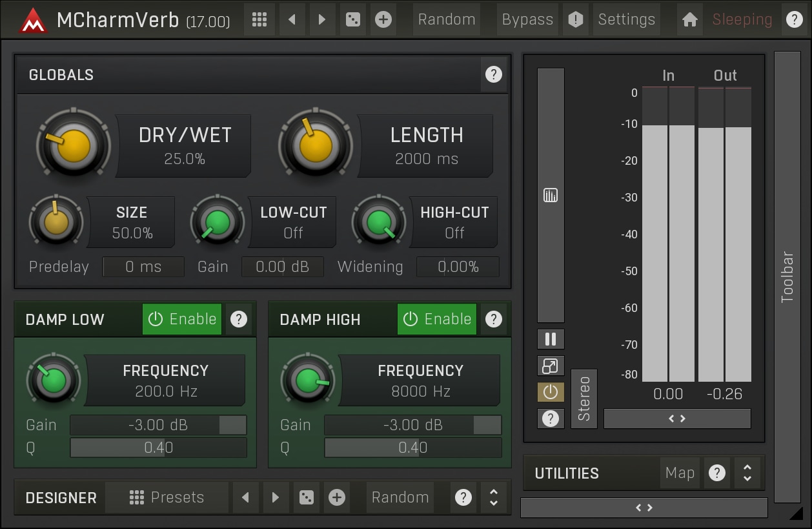
Task: Open the DESIGNER Presets menu
Action: click(x=167, y=497)
